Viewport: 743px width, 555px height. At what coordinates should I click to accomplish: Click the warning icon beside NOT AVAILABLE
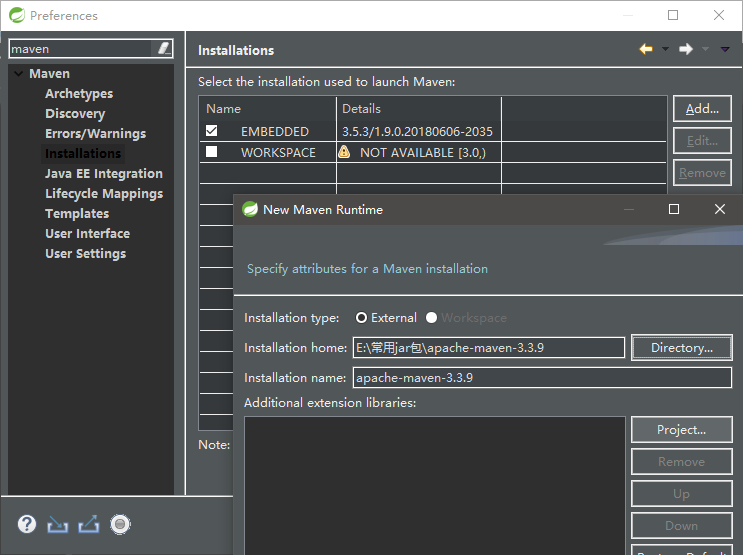click(344, 152)
